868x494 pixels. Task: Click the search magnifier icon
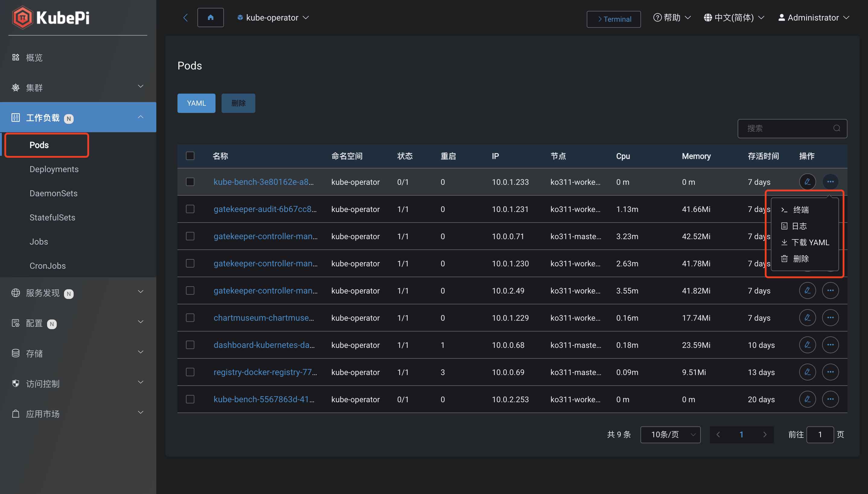[837, 128]
